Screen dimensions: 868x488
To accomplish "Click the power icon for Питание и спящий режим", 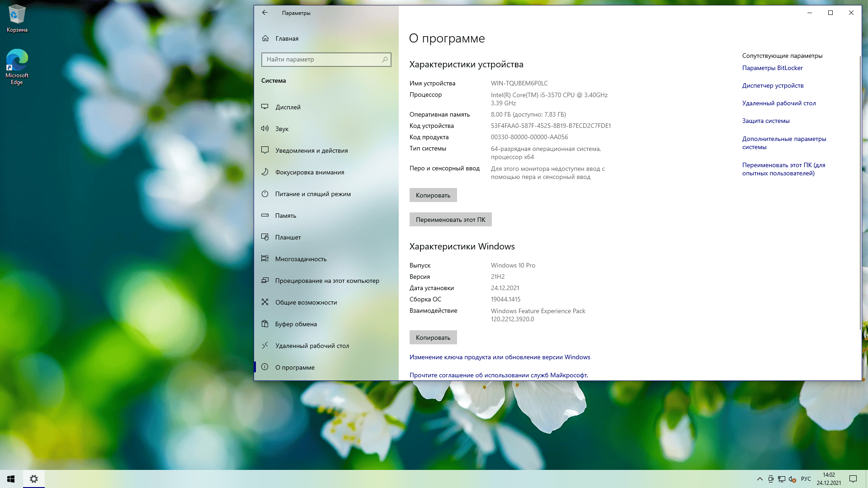I will click(x=265, y=194).
